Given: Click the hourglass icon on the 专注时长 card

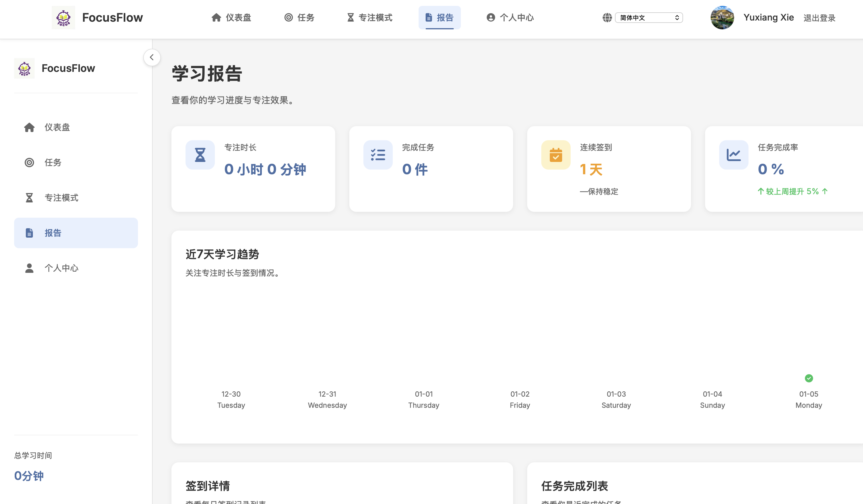Looking at the screenshot, I should coord(200,155).
